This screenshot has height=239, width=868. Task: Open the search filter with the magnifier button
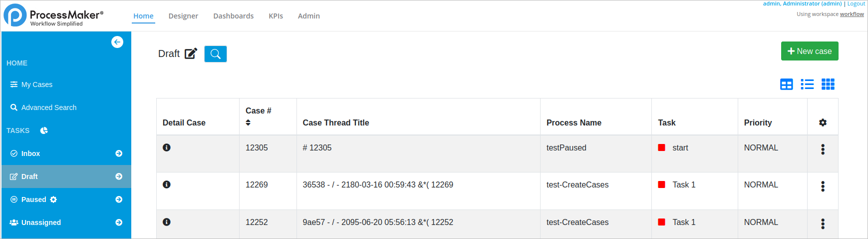tap(216, 54)
